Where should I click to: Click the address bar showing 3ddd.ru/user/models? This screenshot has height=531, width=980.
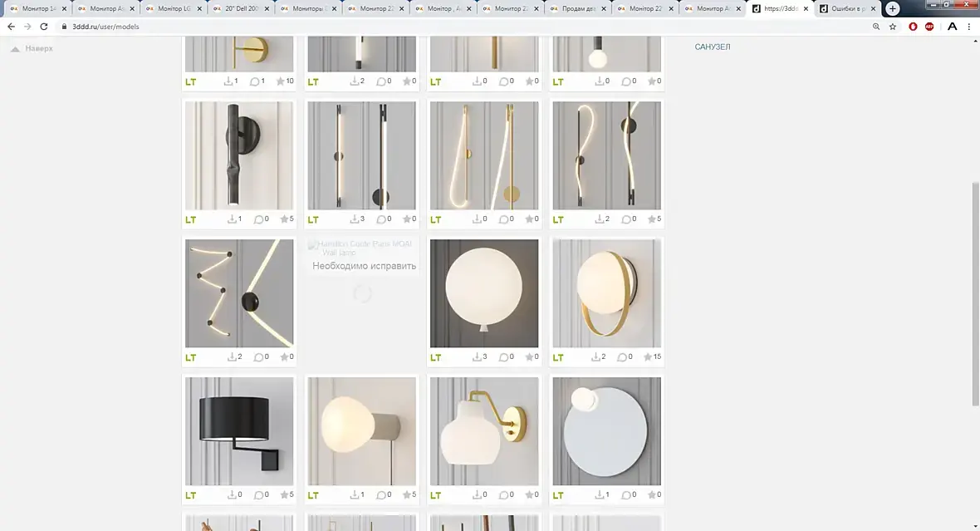point(463,27)
